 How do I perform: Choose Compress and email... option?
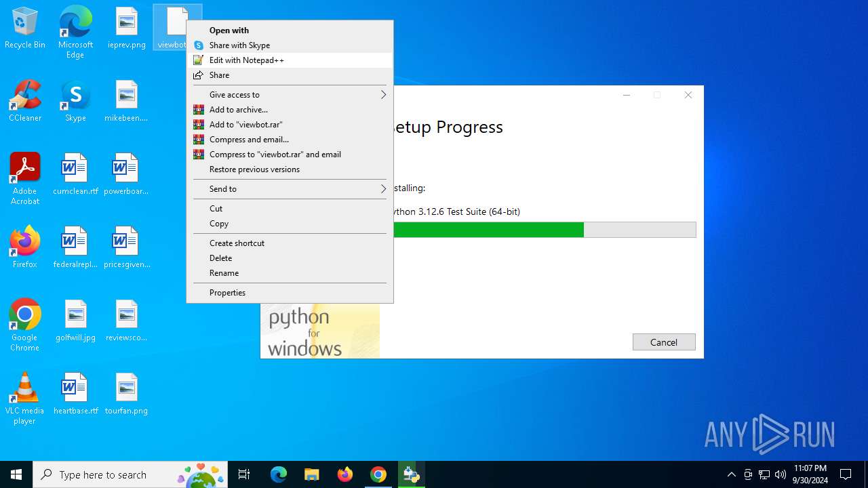[290, 140]
